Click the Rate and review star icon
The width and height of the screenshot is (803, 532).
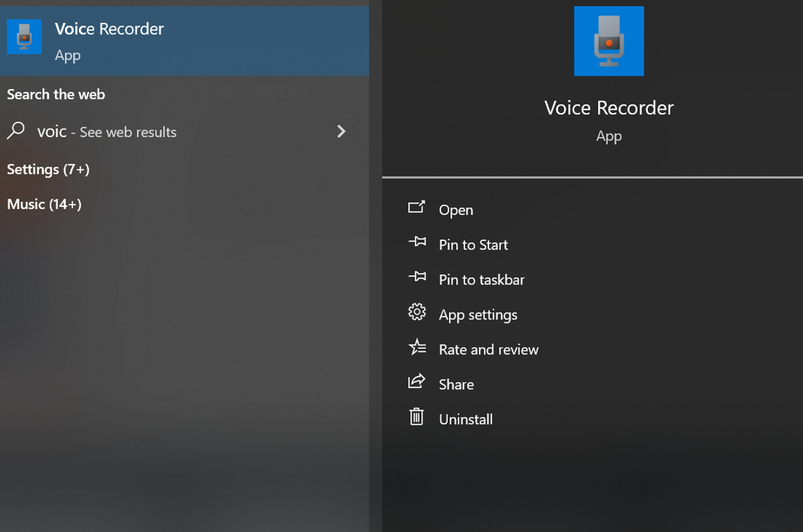pyautogui.click(x=417, y=347)
